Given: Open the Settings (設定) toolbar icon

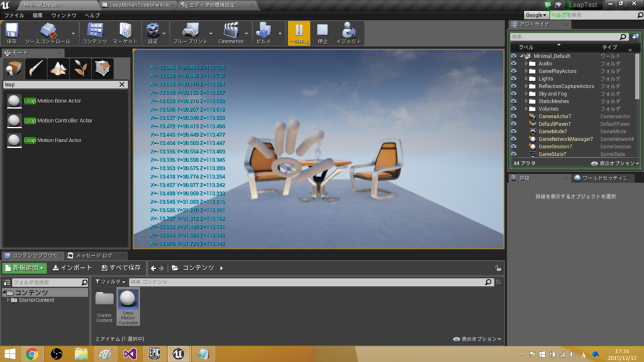Looking at the screenshot, I should 153,33.
